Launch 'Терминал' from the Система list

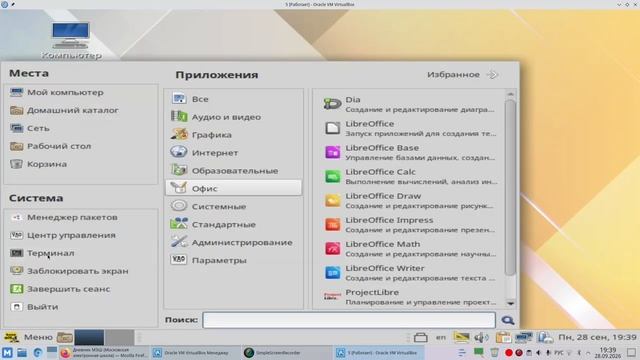81,253
